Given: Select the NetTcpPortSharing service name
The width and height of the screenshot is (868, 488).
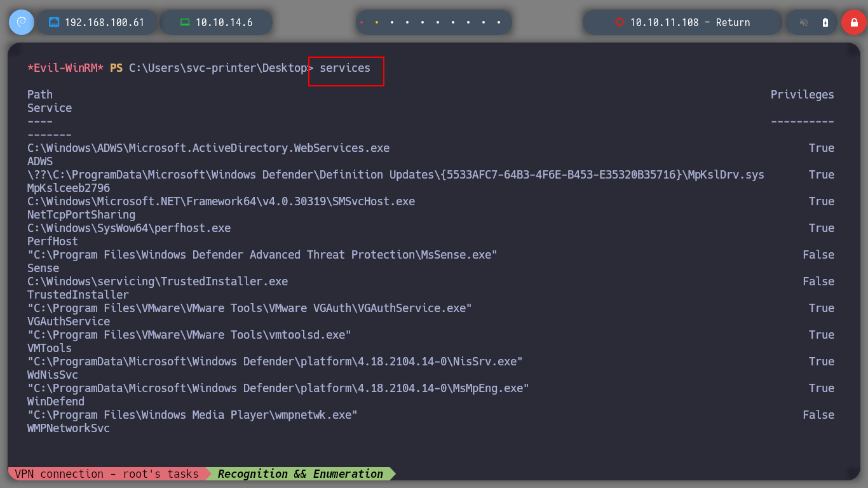Looking at the screenshot, I should coord(81,215).
